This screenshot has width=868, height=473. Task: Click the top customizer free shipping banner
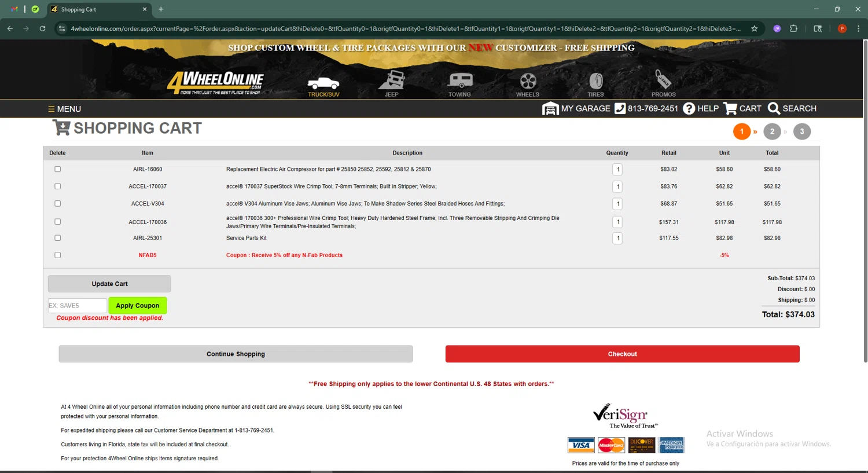[431, 48]
